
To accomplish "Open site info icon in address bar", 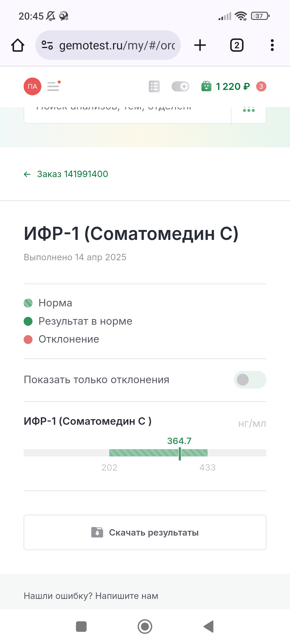I will pyautogui.click(x=47, y=45).
